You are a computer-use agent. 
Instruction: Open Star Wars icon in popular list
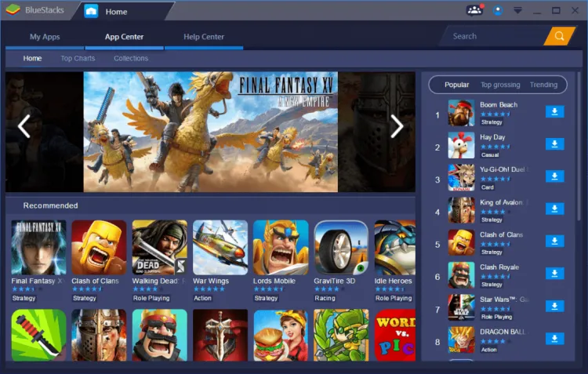pyautogui.click(x=461, y=307)
